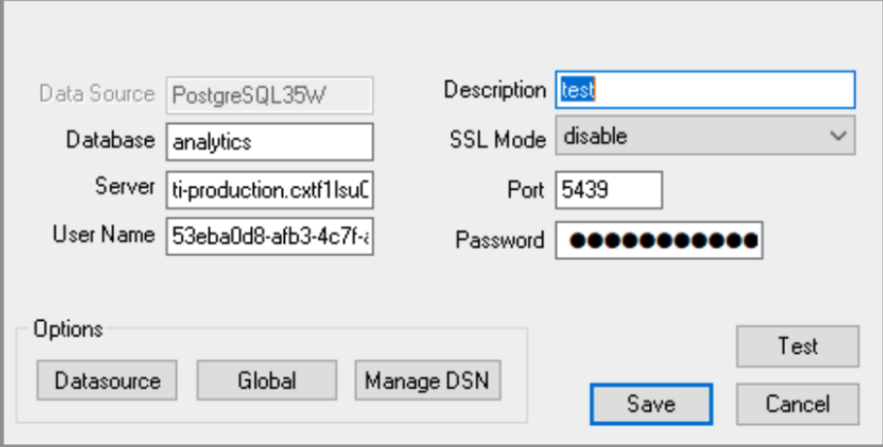Viewport: 883px width, 447px height.
Task: Cancel the DSN setup dialog
Action: pos(797,404)
